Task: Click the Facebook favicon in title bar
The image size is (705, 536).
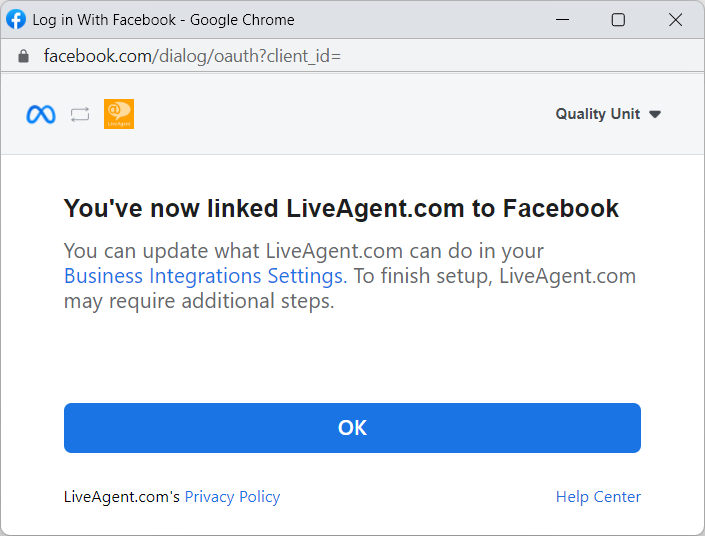Action: tap(16, 19)
